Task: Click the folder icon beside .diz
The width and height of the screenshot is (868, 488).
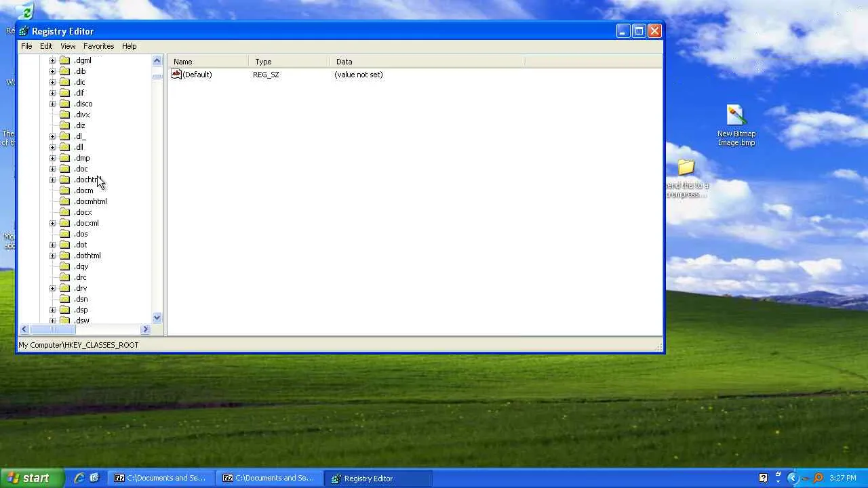Action: click(x=65, y=125)
